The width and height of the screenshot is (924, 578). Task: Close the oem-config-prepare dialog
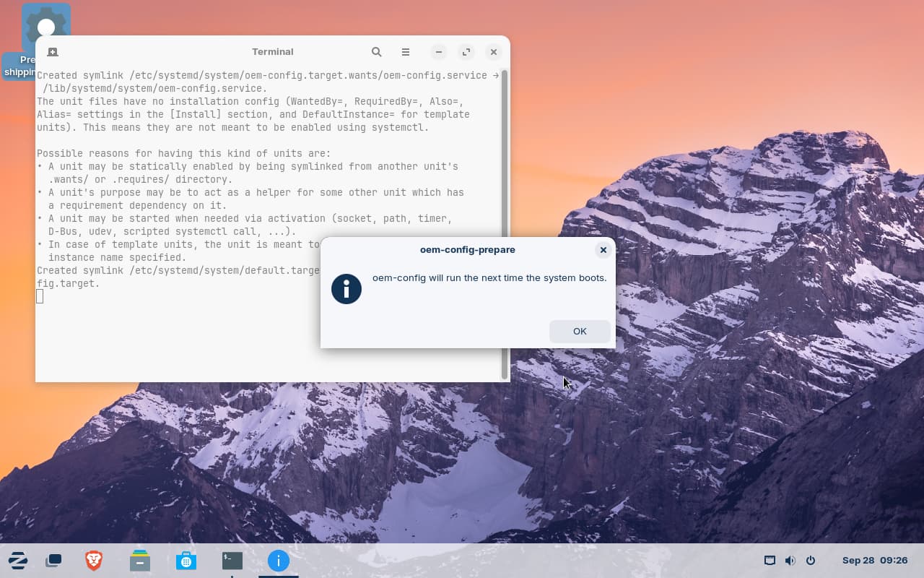[603, 250]
